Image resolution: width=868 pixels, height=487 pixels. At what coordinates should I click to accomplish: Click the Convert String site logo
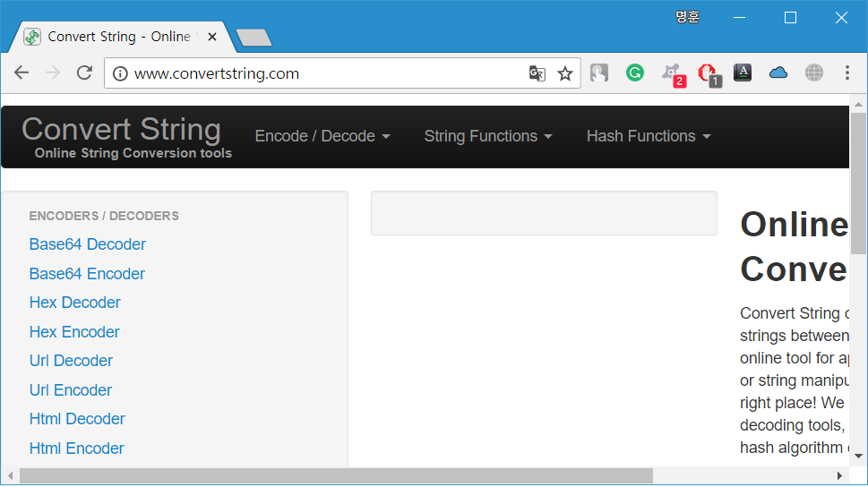click(x=121, y=129)
